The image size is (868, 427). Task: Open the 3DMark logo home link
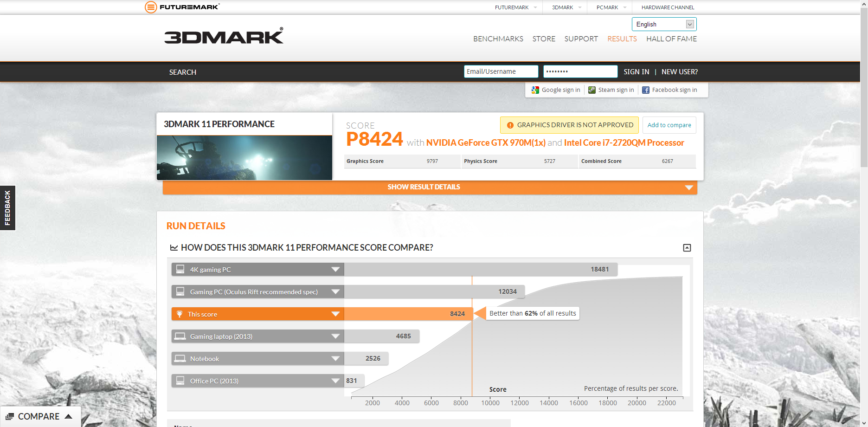[224, 36]
